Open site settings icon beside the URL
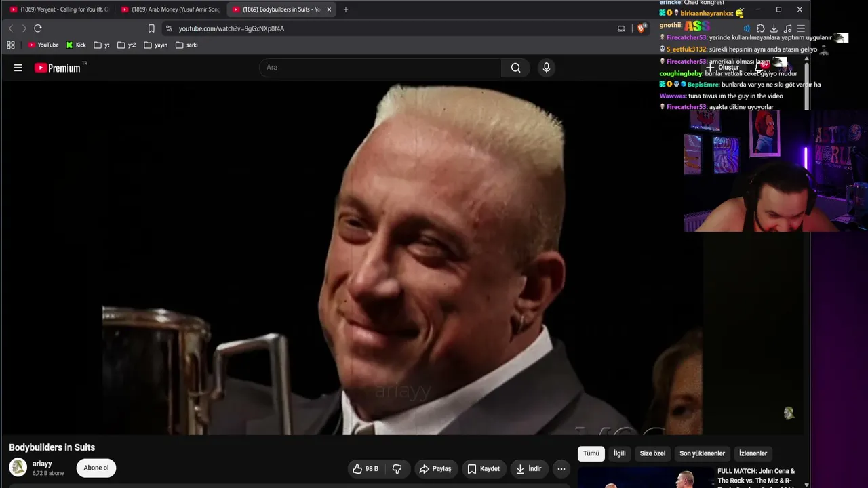The height and width of the screenshot is (488, 868). click(169, 28)
